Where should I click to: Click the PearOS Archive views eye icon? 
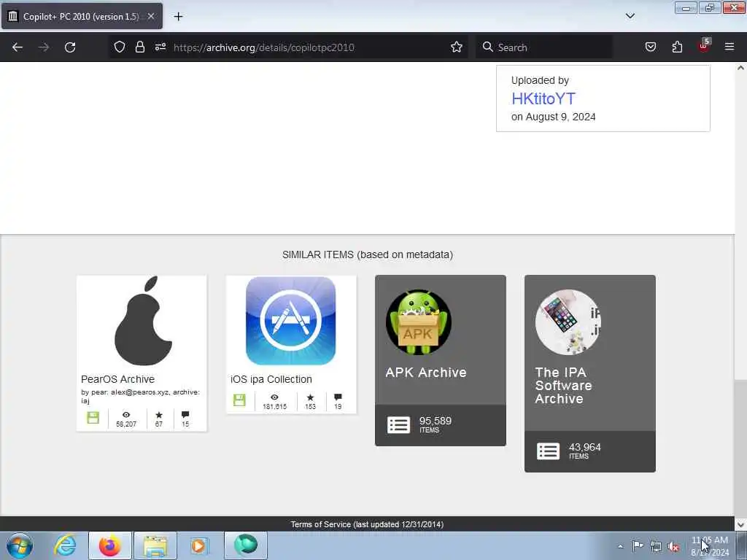125,415
